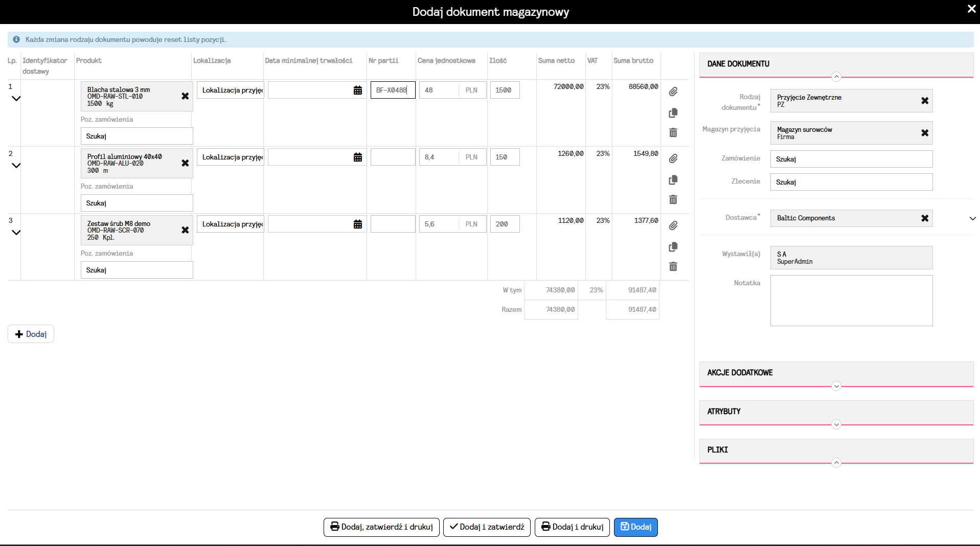Clear the Profil aluminiowy 40x40 product
Image resolution: width=980 pixels, height=546 pixels.
pyautogui.click(x=185, y=163)
